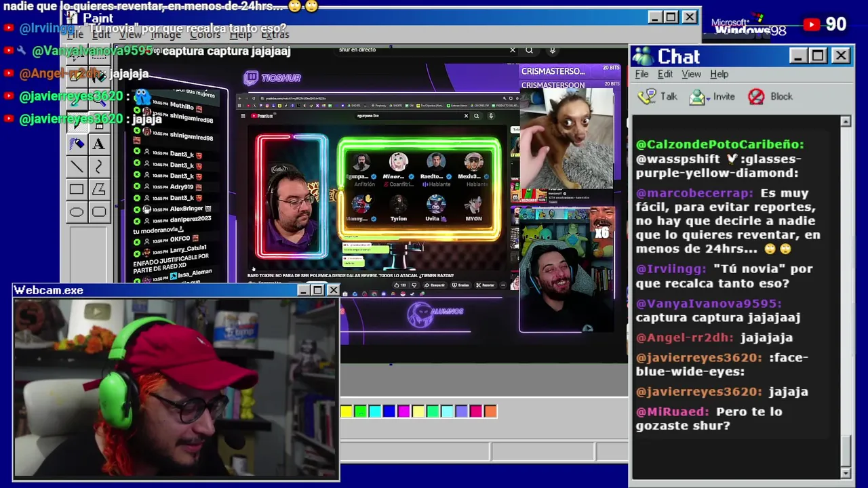Click the Block icon in Chat toolbar

coord(756,97)
